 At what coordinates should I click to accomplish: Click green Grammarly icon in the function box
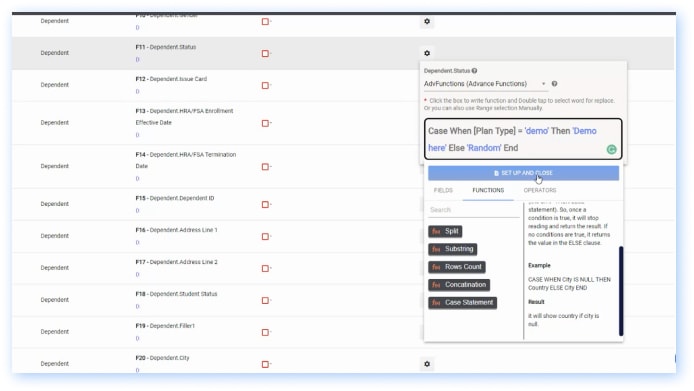[611, 150]
